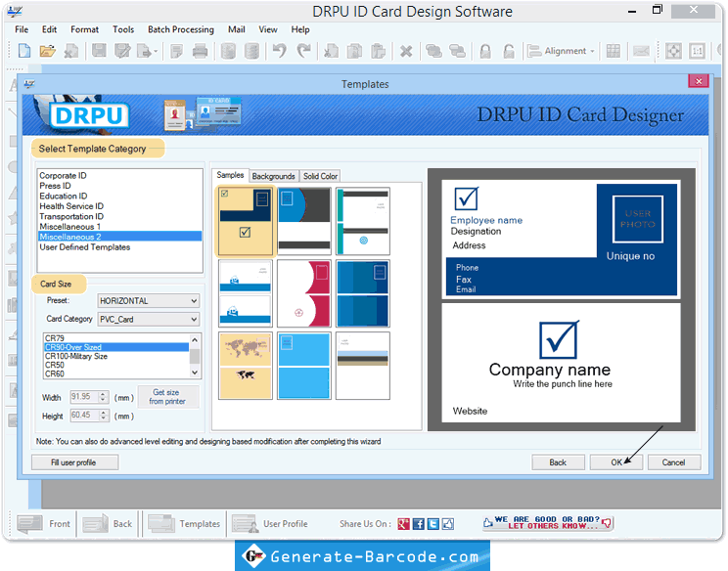Select Health Service ID category
Viewport: 728px width, 571px height.
pos(119,206)
